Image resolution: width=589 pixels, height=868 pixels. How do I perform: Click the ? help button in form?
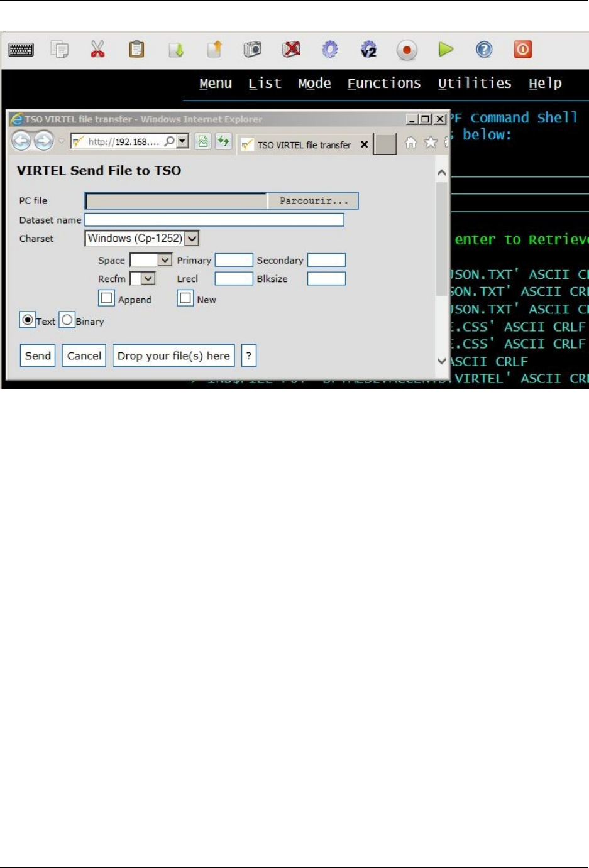[x=249, y=355]
